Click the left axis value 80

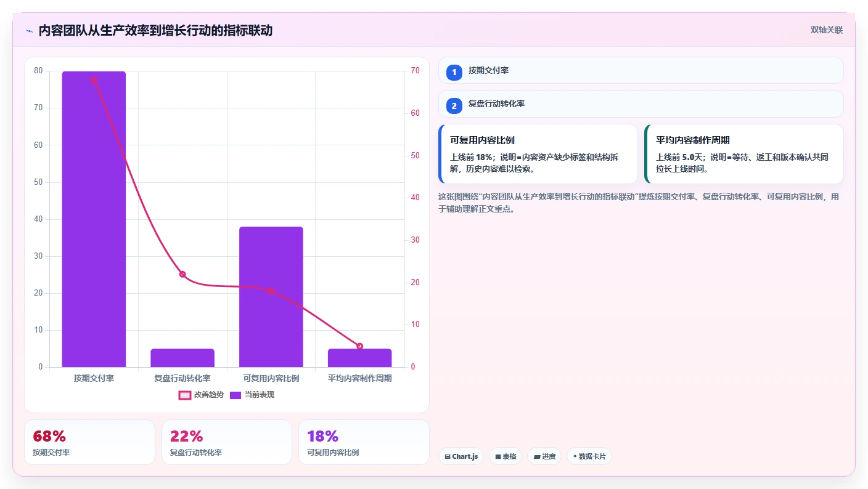tap(38, 71)
